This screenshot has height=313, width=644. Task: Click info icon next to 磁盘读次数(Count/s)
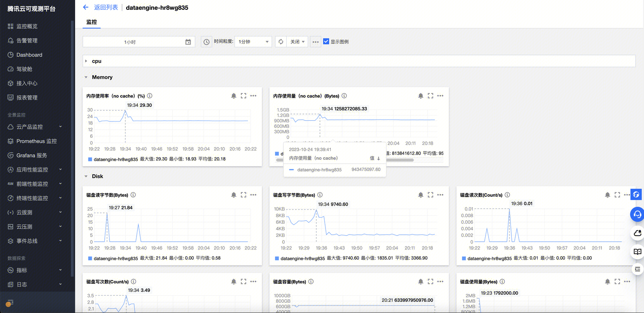coord(507,195)
